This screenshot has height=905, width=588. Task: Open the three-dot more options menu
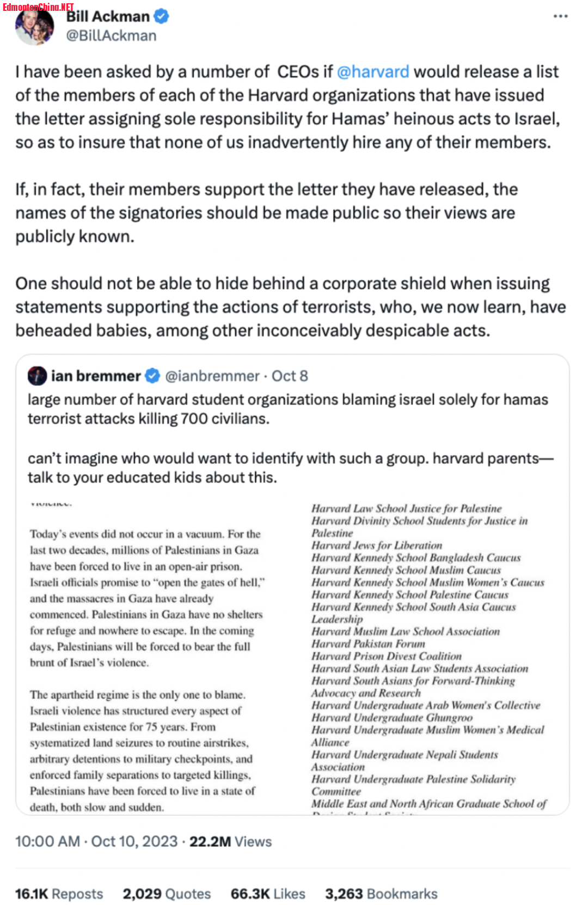pyautogui.click(x=560, y=16)
